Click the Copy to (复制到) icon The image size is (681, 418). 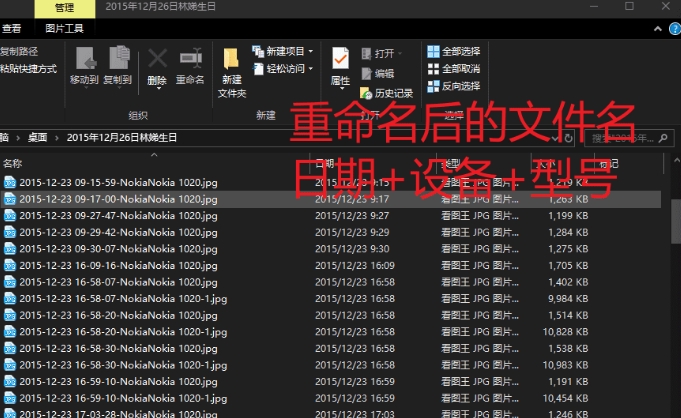(x=118, y=66)
